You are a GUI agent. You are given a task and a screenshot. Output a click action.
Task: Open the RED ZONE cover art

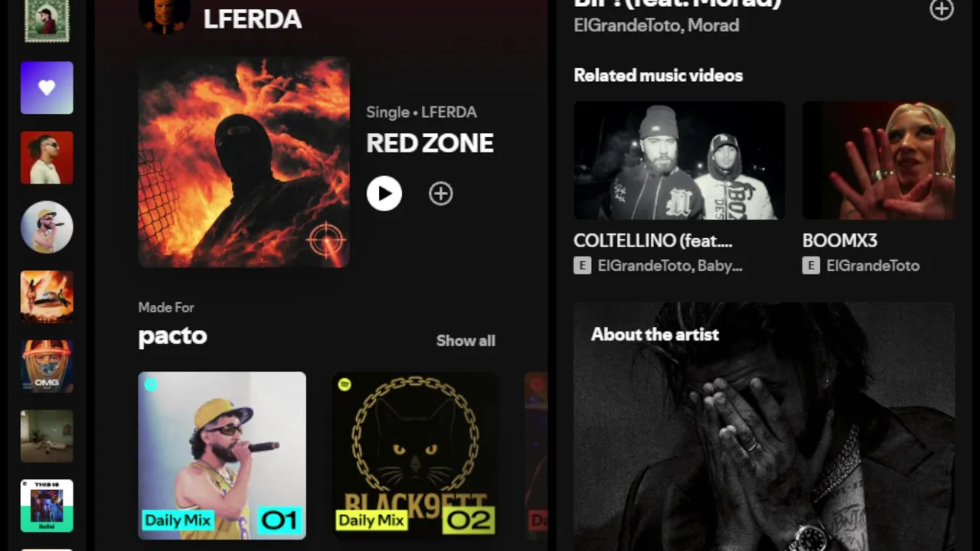point(243,162)
